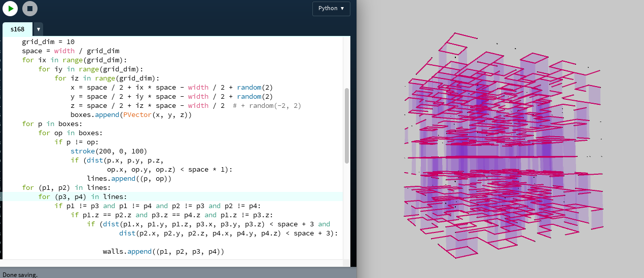Open the Python mode dropdown
This screenshot has width=644, height=278.
(x=331, y=9)
